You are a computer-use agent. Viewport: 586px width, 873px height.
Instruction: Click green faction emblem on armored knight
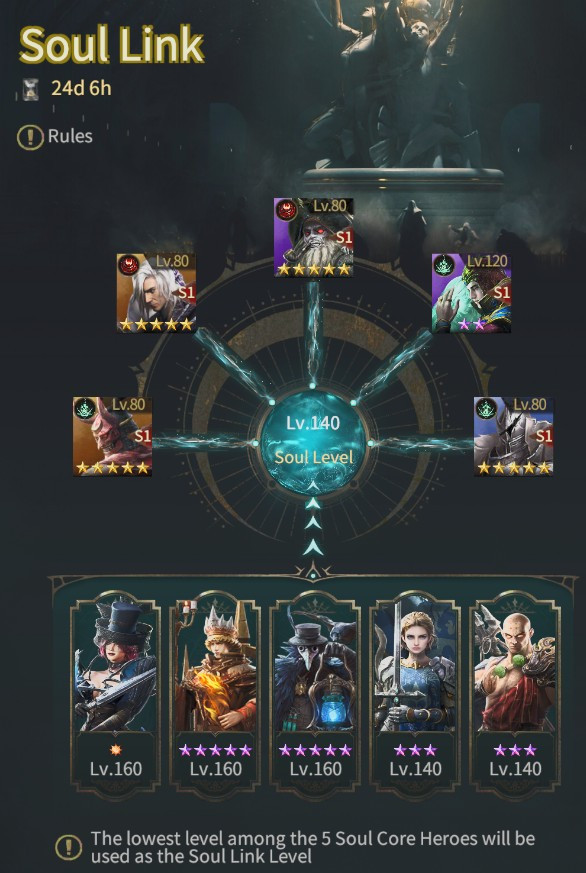tap(486, 409)
